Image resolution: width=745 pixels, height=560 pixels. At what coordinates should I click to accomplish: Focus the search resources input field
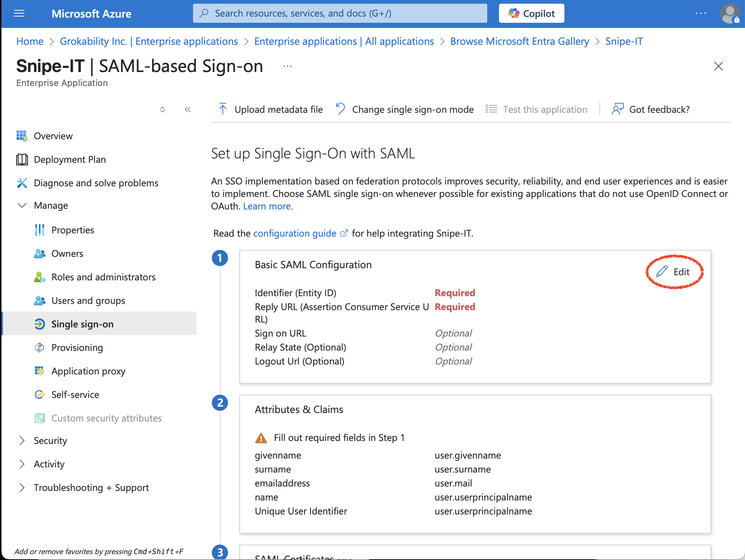pyautogui.click(x=340, y=13)
